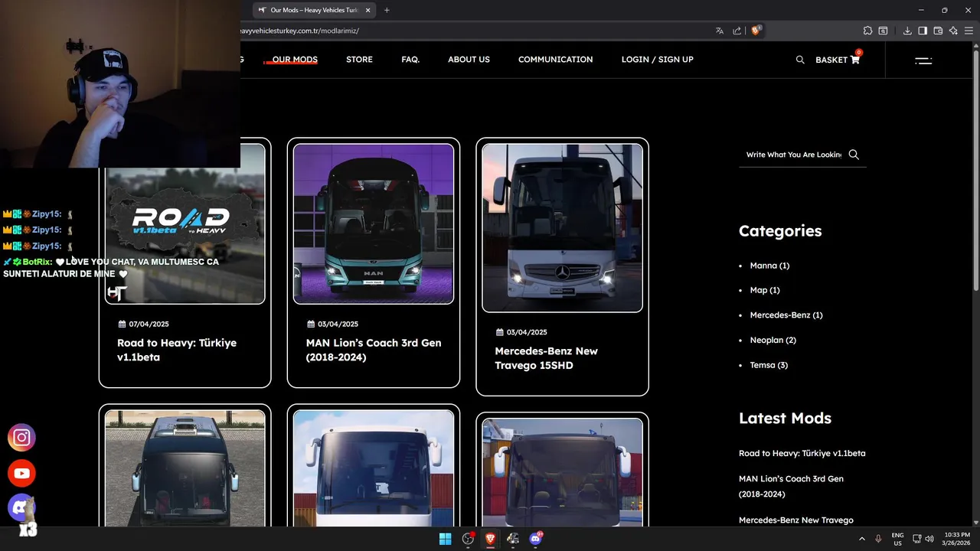Viewport: 980px width, 551px height.
Task: Click the Instagram overlay icon
Action: click(21, 438)
